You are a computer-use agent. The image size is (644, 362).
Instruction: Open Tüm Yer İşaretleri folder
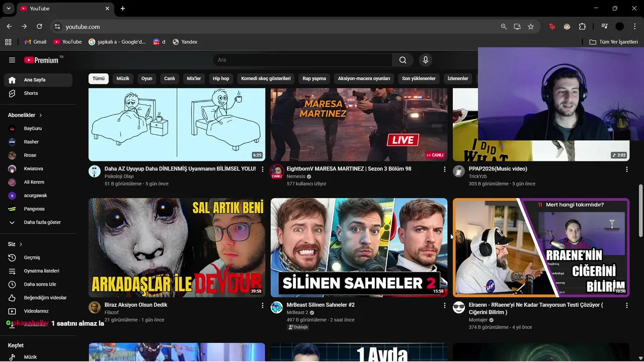(x=613, y=42)
